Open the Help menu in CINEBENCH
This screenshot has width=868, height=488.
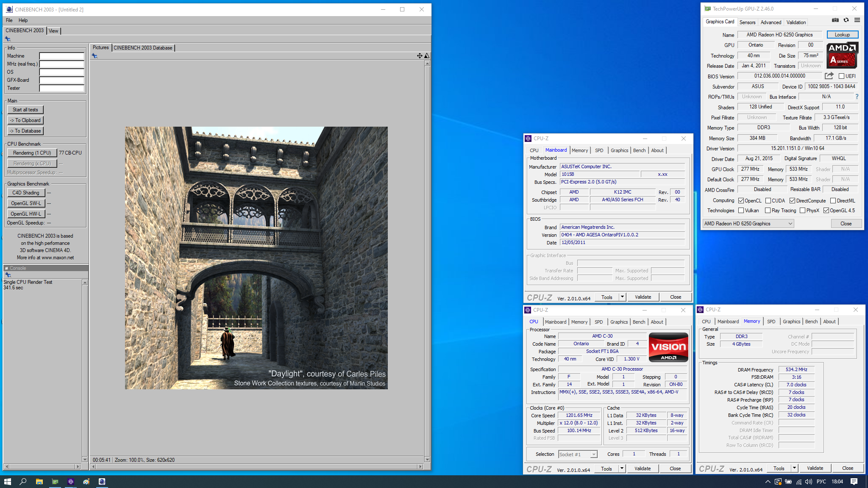[x=23, y=20]
